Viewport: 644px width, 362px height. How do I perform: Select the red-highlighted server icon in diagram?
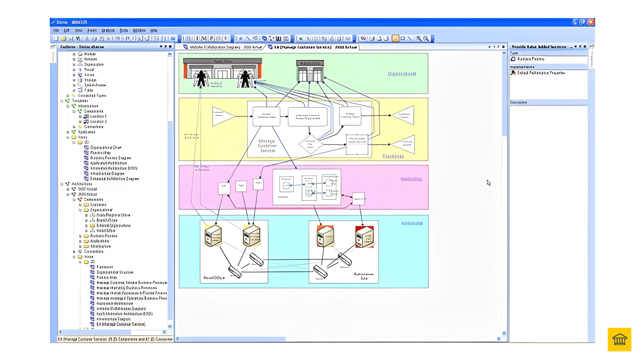tap(364, 237)
